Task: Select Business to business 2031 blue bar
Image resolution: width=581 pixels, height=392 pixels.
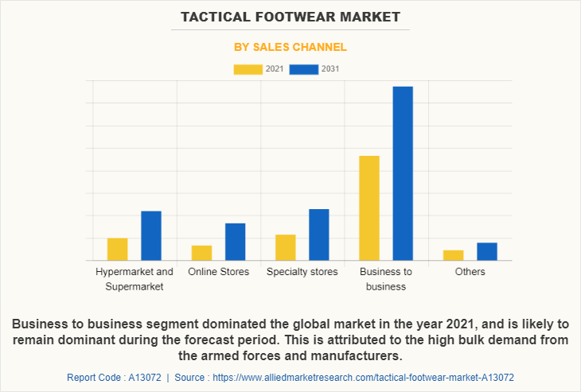Action: pyautogui.click(x=404, y=173)
